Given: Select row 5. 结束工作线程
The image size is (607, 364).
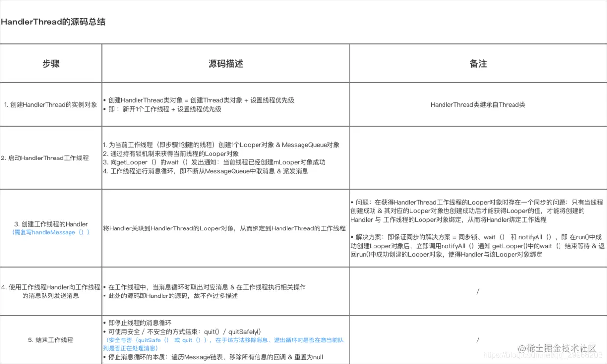Looking at the screenshot, I should [x=51, y=340].
